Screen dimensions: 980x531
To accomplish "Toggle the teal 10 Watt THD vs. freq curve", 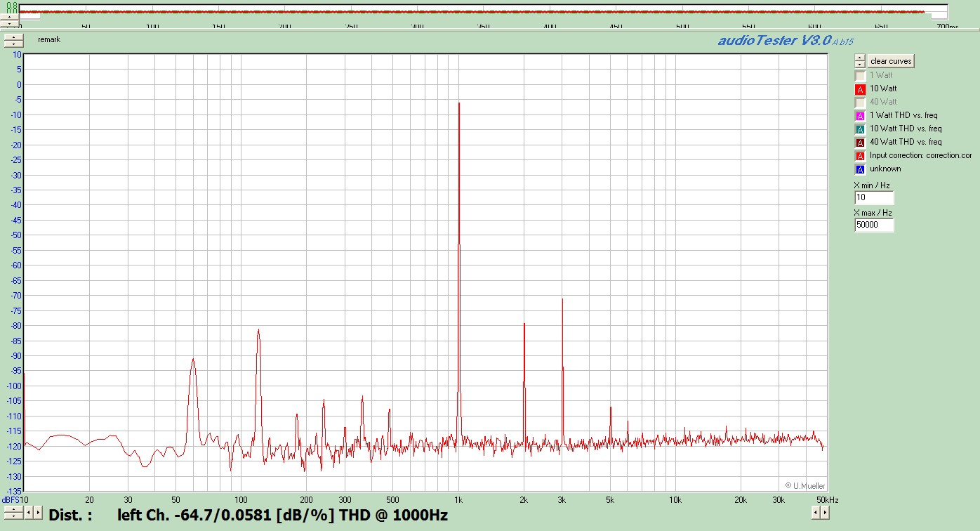I will (860, 129).
